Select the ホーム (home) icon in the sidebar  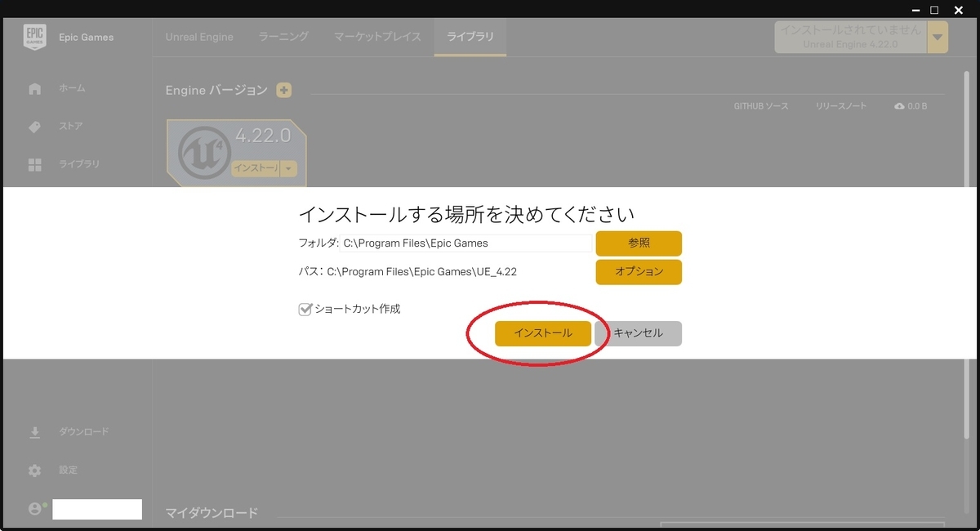point(34,88)
